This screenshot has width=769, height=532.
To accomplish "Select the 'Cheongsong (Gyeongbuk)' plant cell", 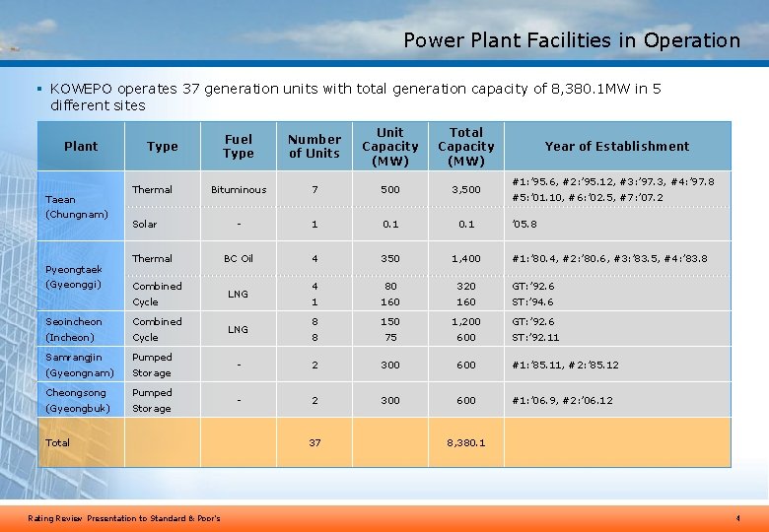I will pyautogui.click(x=81, y=400).
